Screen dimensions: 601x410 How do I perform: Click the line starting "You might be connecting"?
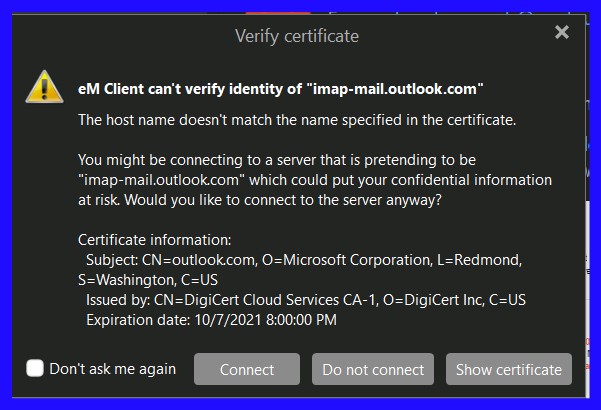(x=277, y=160)
